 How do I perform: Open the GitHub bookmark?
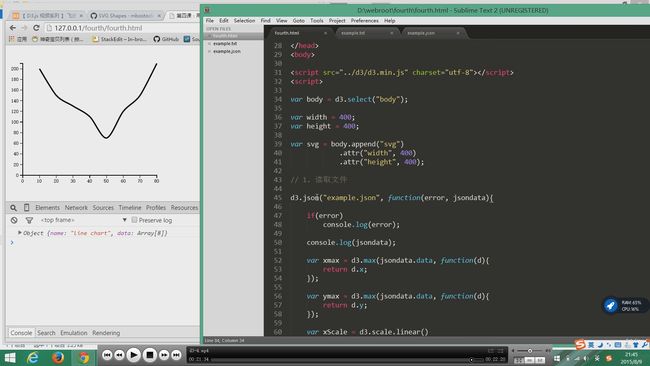[166, 39]
